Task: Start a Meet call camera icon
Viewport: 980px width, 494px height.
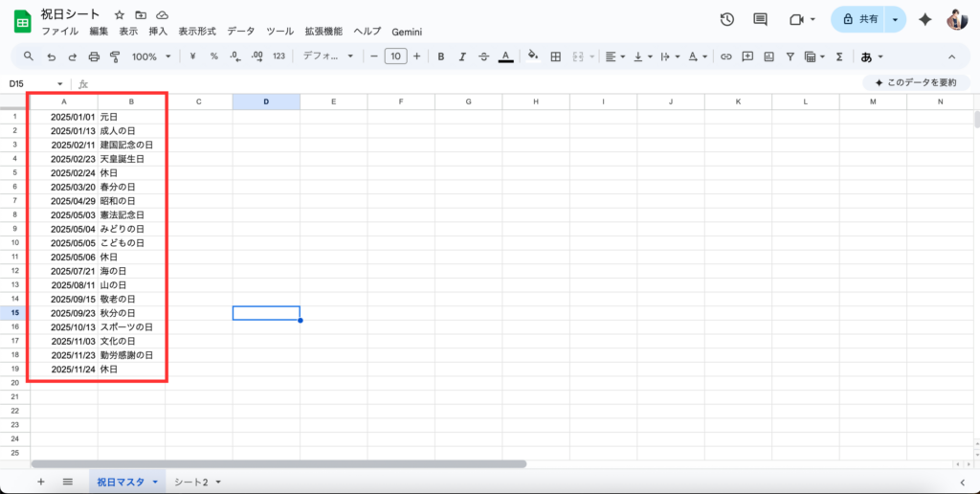Action: click(796, 19)
